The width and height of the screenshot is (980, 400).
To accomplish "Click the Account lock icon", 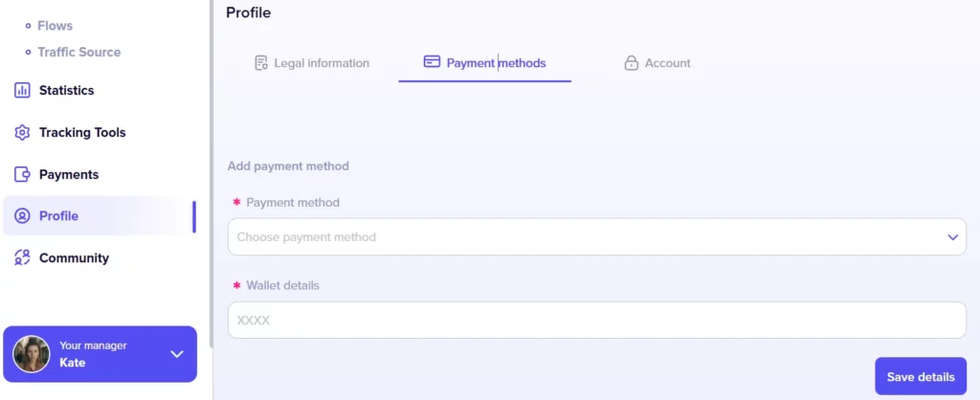I will click(x=632, y=63).
